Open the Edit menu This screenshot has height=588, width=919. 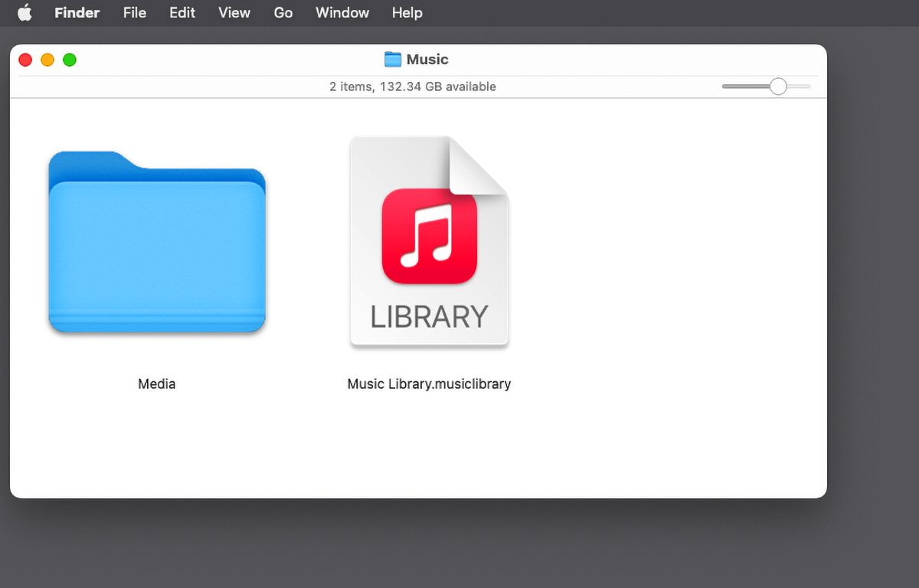[x=182, y=12]
